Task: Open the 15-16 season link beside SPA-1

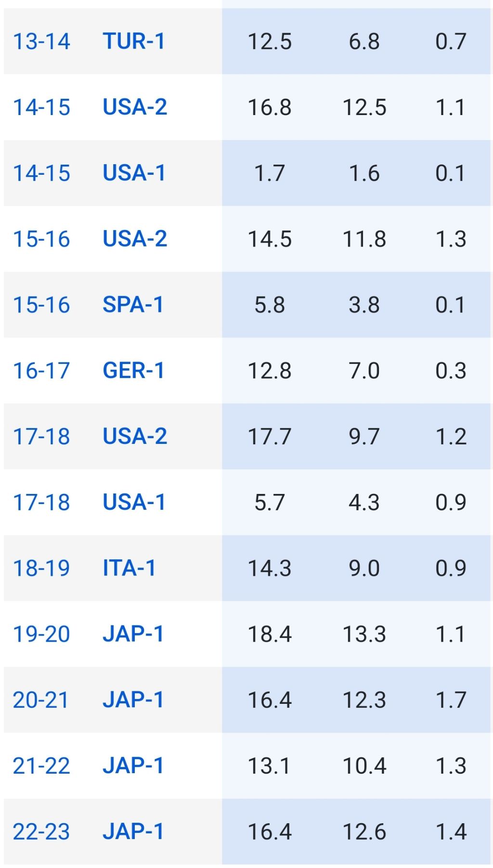Action: (x=41, y=305)
